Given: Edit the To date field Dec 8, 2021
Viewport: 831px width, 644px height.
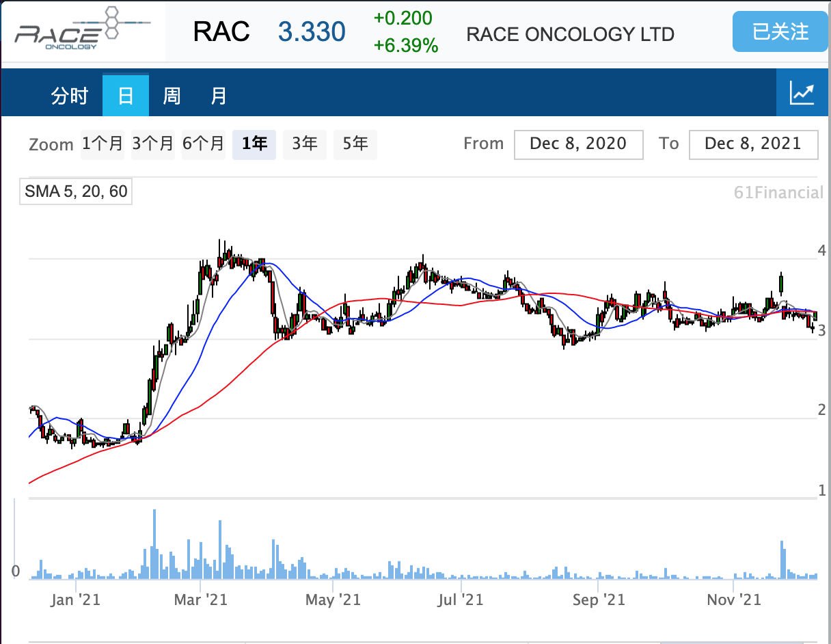Looking at the screenshot, I should 753,144.
